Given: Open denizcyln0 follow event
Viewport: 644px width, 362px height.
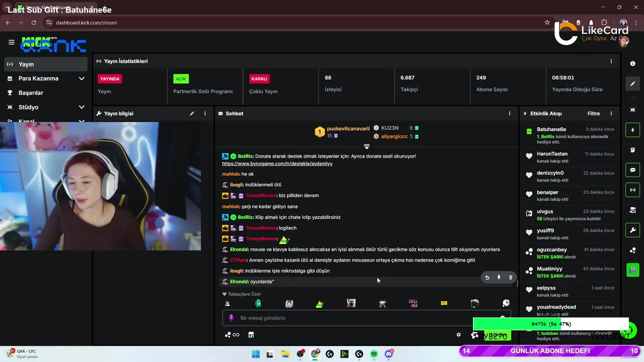Looking at the screenshot, I should pos(571,176).
